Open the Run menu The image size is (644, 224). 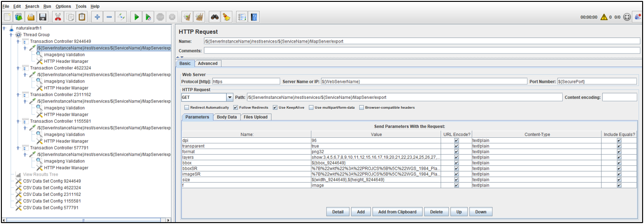tap(47, 6)
